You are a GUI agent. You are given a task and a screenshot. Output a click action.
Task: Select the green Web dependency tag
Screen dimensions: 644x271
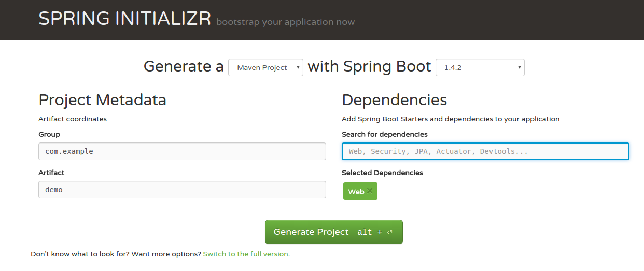356,192
